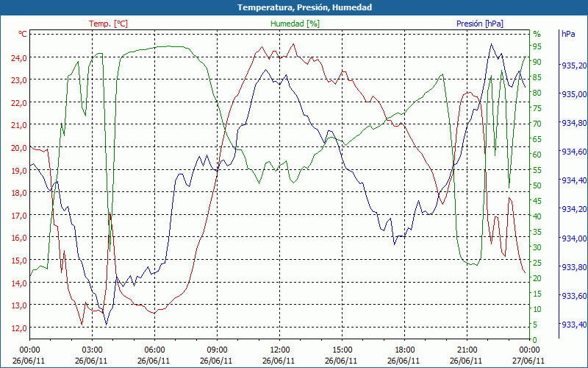Click the 25 humidity axis value
The image size is (588, 368).
point(537,263)
